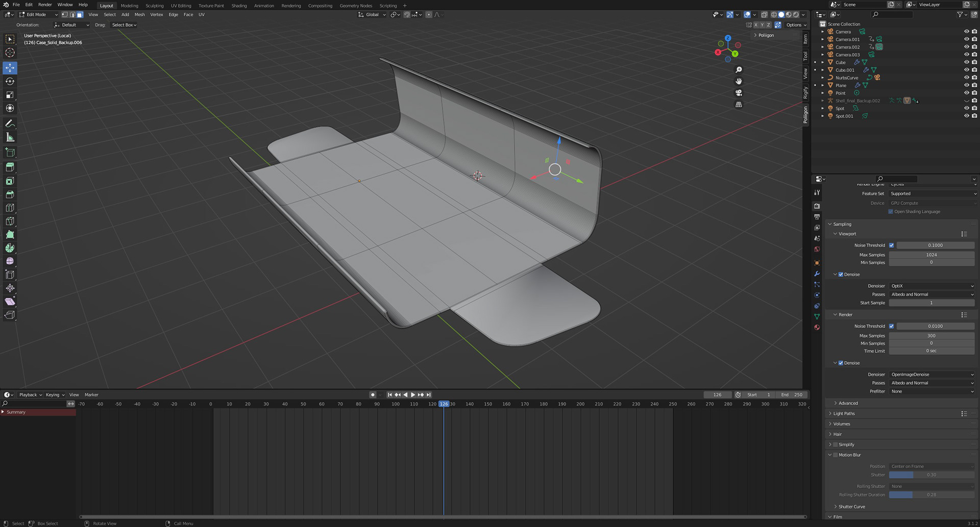Viewport: 980px width, 527px height.
Task: Select the Smooth tool
Action: [10, 261]
